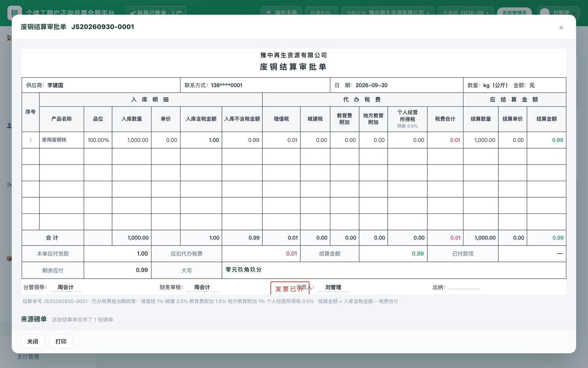The image size is (588, 368).
Task: Click the amount in words 零元玖角玖分
Action: click(x=244, y=270)
